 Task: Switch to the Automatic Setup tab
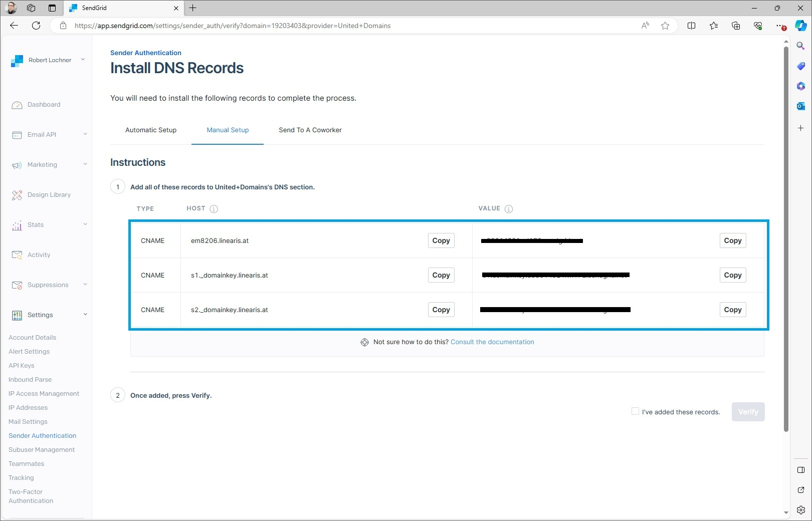coord(151,130)
